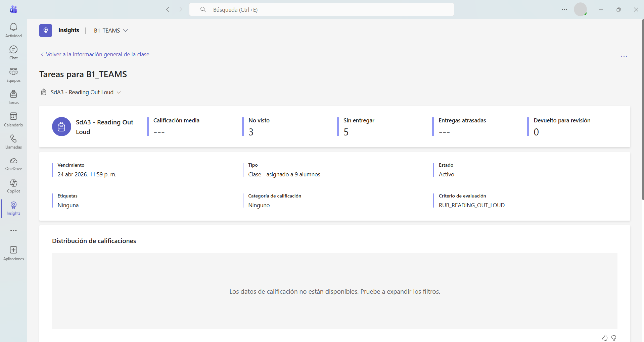Open Tareas from the left rail
The width and height of the screenshot is (644, 342).
[x=13, y=97]
